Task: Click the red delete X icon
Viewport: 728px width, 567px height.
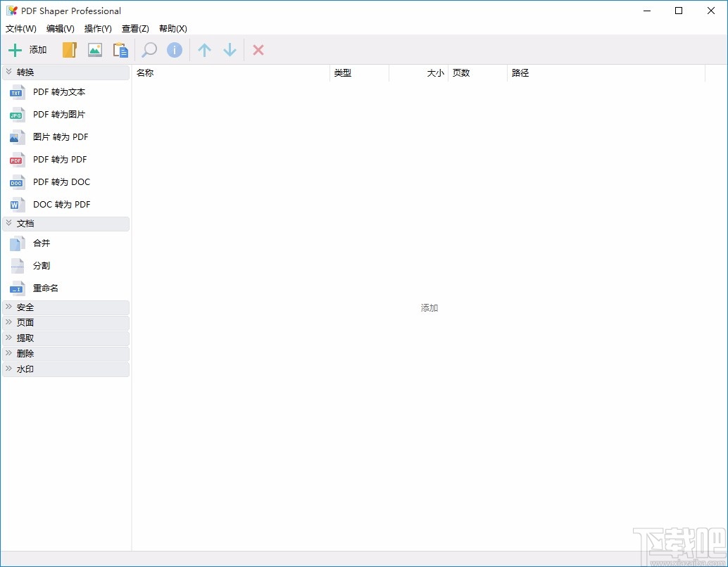Action: (x=258, y=50)
